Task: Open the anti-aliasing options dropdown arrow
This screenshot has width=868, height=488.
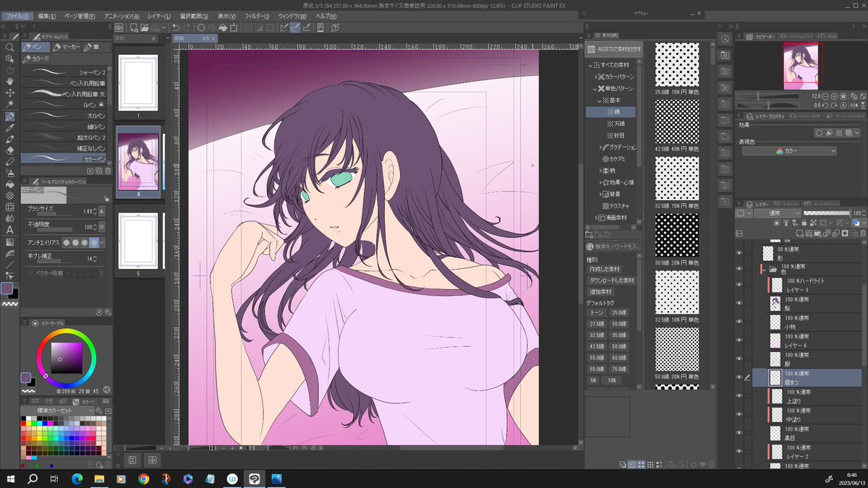Action: pyautogui.click(x=101, y=244)
